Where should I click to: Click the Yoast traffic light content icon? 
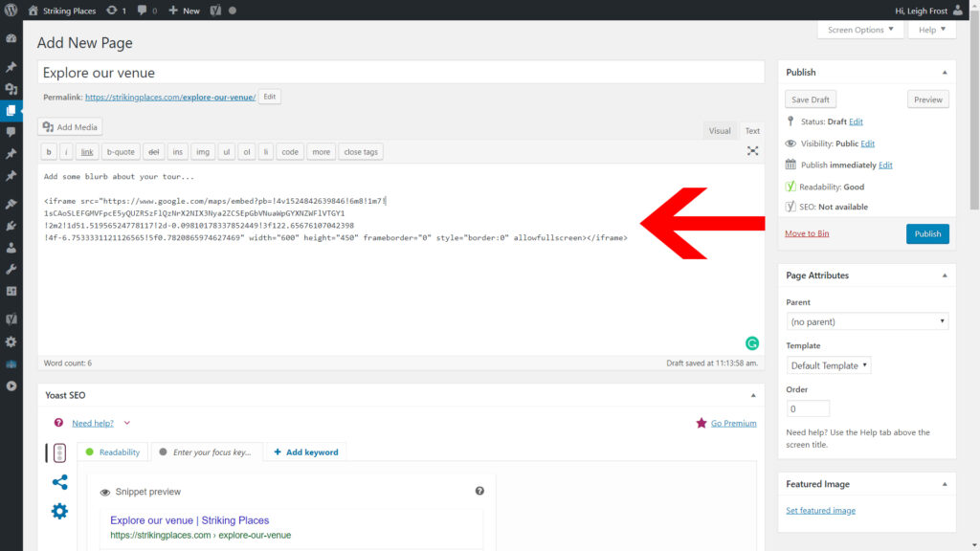click(x=59, y=452)
